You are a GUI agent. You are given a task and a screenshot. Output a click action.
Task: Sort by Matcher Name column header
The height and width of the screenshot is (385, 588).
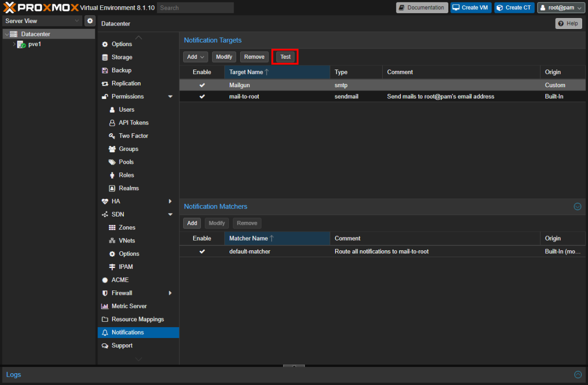point(277,239)
